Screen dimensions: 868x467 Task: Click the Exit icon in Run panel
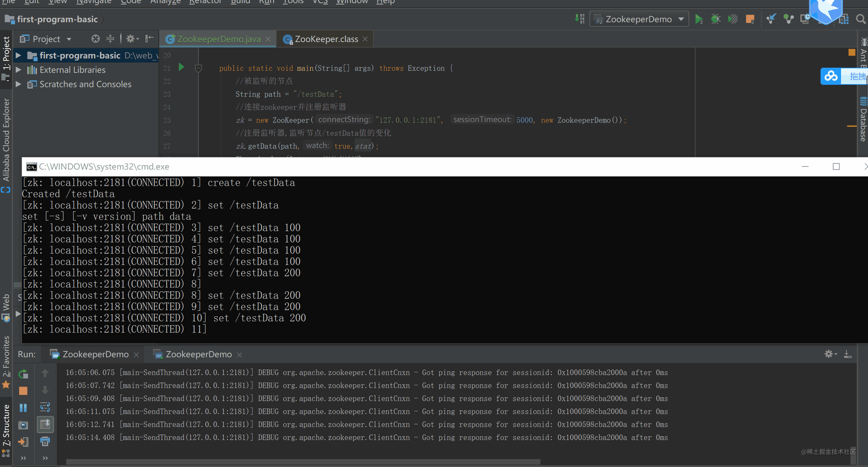pyautogui.click(x=23, y=442)
